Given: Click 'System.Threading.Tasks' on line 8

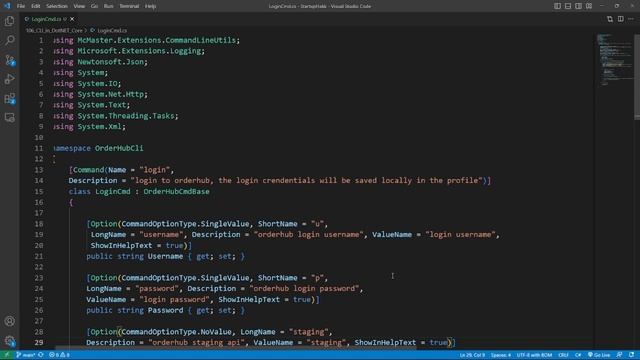Looking at the screenshot, I should click(x=126, y=116).
